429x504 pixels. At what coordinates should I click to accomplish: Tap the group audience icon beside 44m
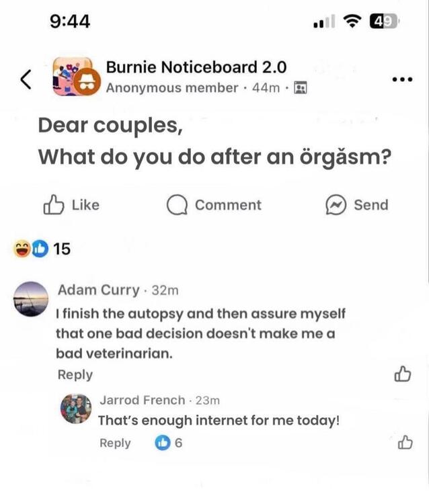click(301, 88)
